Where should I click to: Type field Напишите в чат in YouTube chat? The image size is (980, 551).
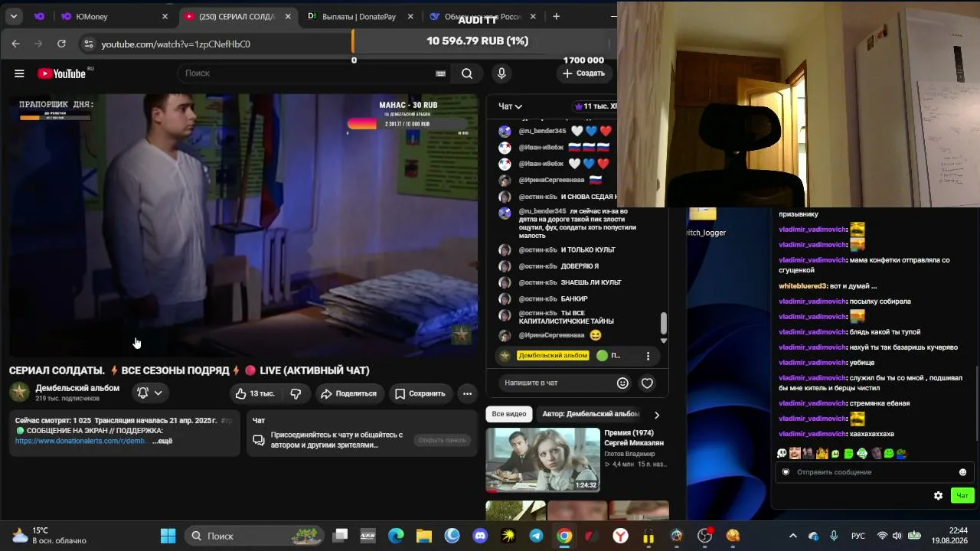tap(557, 383)
